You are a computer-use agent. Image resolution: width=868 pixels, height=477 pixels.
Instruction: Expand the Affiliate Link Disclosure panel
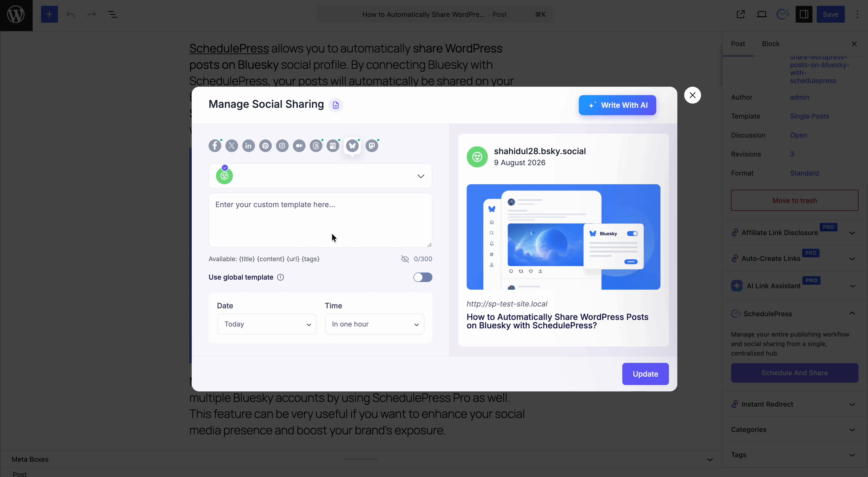click(x=795, y=233)
